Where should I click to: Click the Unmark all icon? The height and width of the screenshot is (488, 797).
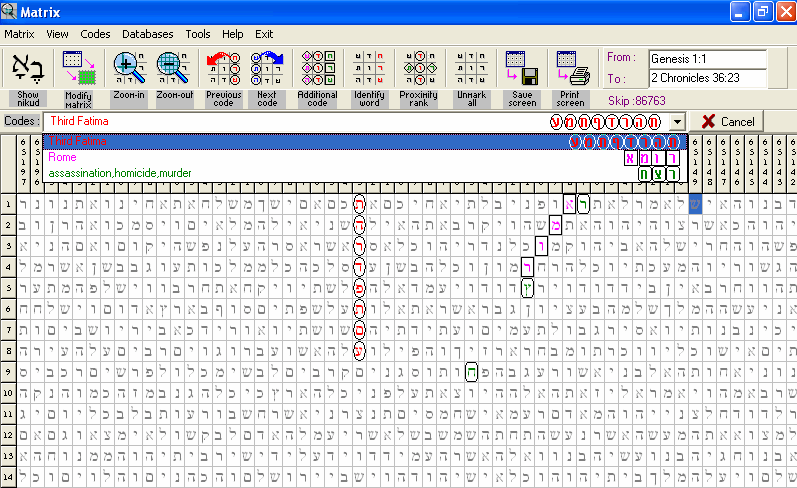click(469, 68)
